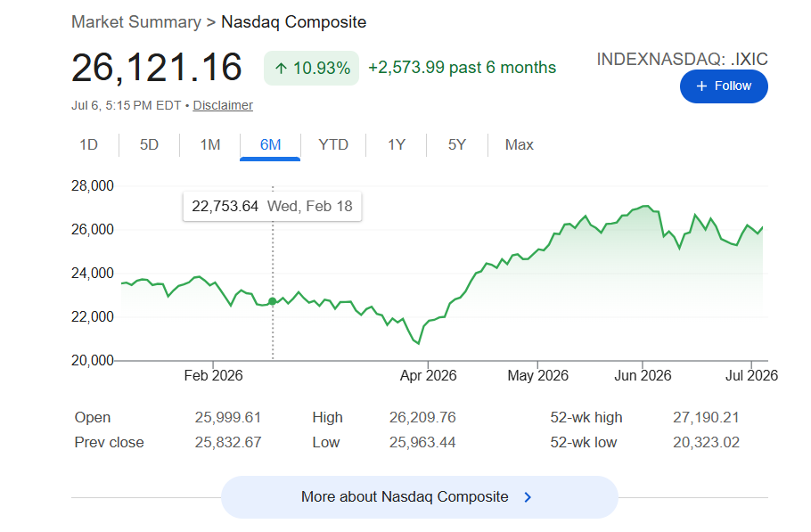Select the 5D time range tab
The height and width of the screenshot is (532, 811).
[x=149, y=144]
